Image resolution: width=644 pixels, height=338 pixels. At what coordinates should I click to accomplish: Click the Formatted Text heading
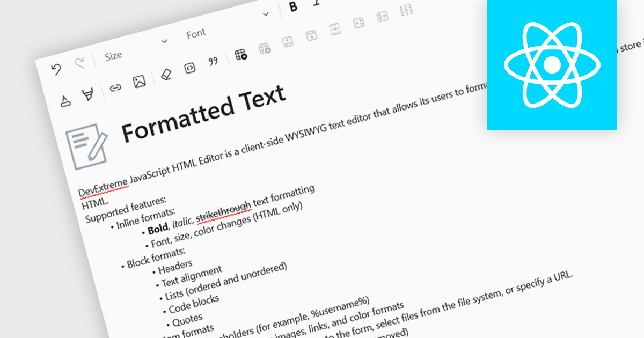tap(203, 114)
